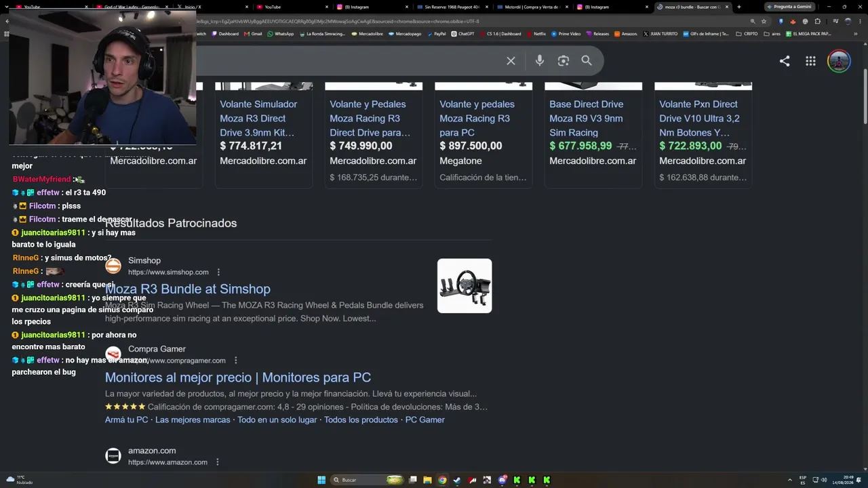Open the options dots next to Simshop URL

218,272
